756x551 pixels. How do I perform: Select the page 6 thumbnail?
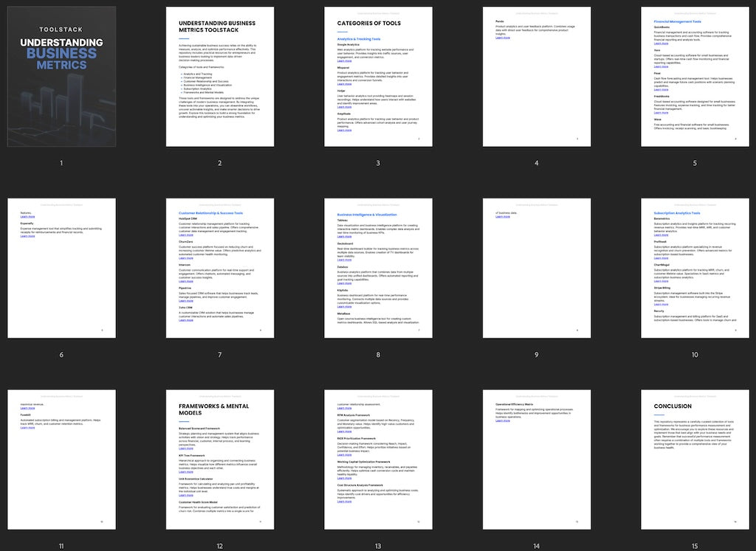(x=61, y=268)
